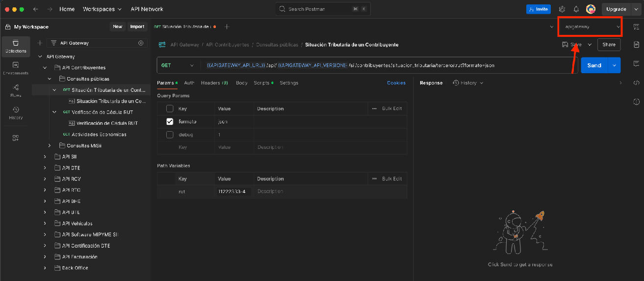This screenshot has height=281, width=644.
Task: Click the response history clock icon
Action: (456, 83)
